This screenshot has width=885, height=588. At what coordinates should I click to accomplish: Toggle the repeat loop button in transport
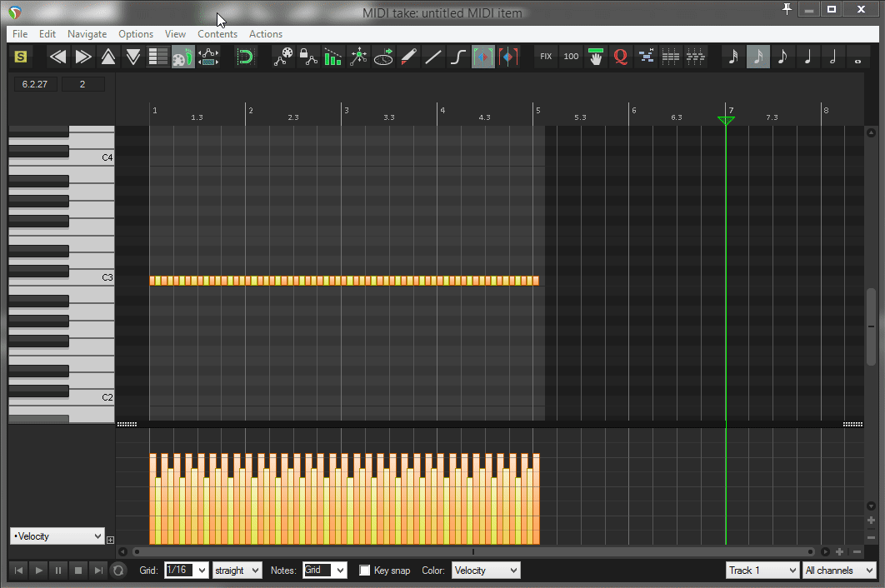tap(118, 571)
